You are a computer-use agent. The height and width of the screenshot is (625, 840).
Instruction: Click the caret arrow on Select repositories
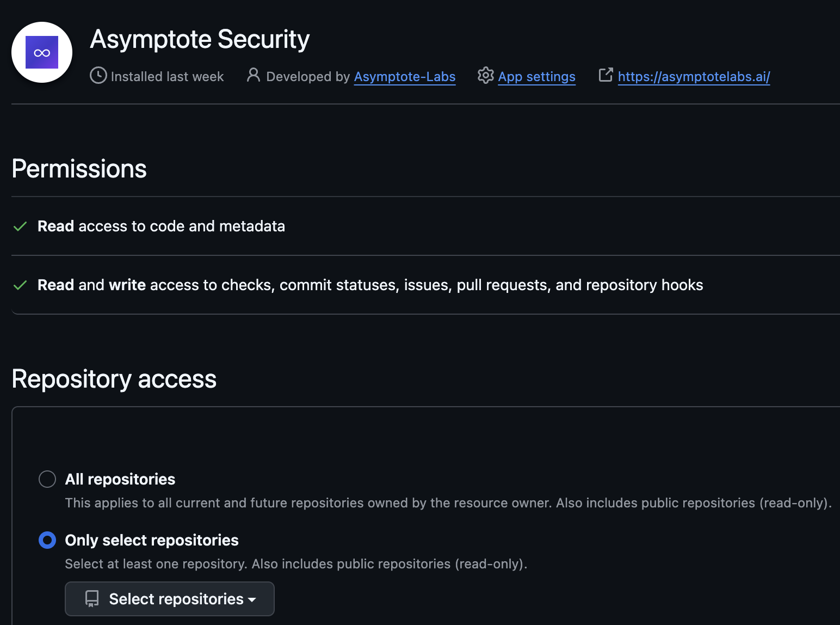[x=252, y=599]
